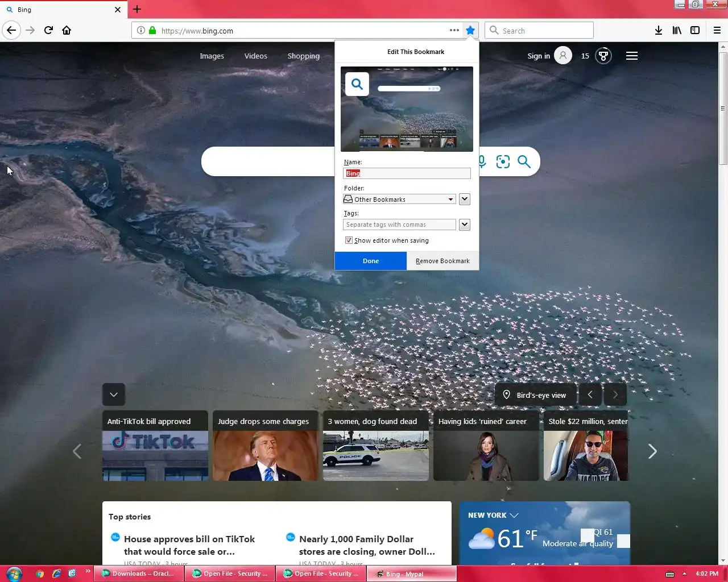Show site information icon in address bar
Viewport: 728px width, 582px height.
coord(141,31)
